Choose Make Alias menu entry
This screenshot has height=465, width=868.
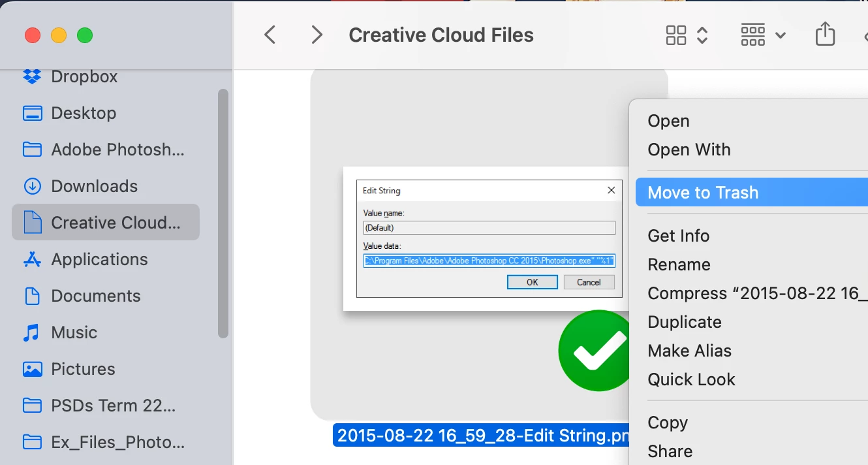point(689,351)
